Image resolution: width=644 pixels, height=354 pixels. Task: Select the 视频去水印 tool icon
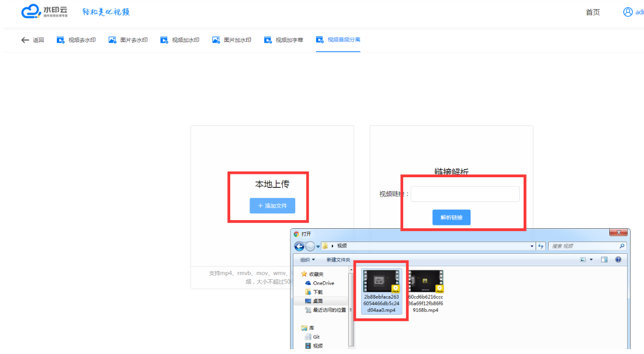(x=60, y=39)
